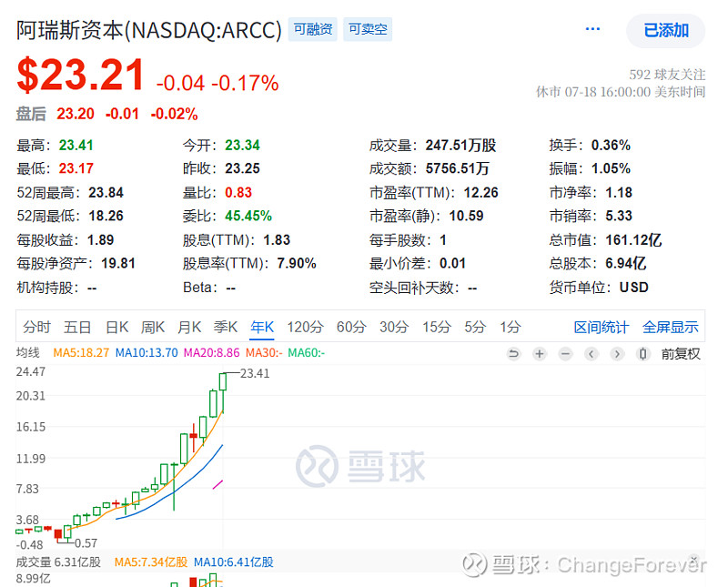Switch to the 分时 chart tab
The image size is (728, 587).
36,327
